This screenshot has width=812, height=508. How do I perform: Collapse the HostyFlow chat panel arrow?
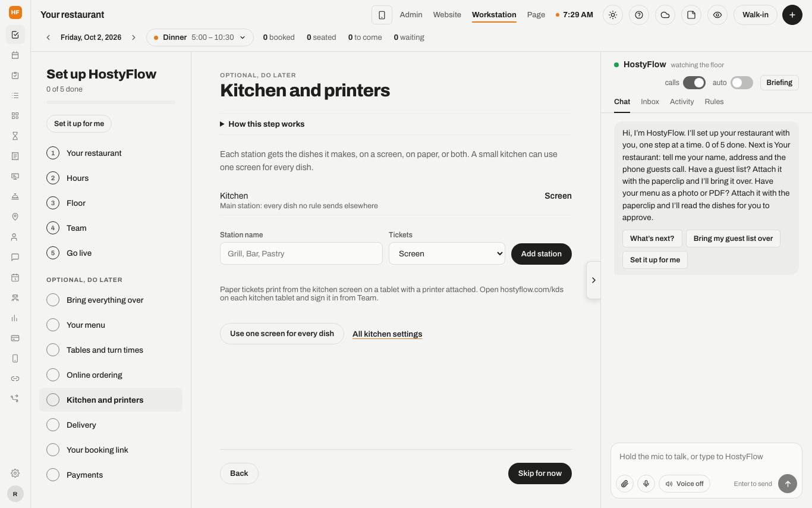(x=593, y=280)
